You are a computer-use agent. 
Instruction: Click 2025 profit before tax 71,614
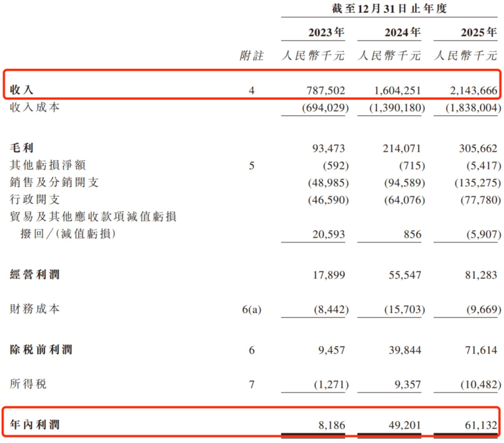tap(481, 350)
